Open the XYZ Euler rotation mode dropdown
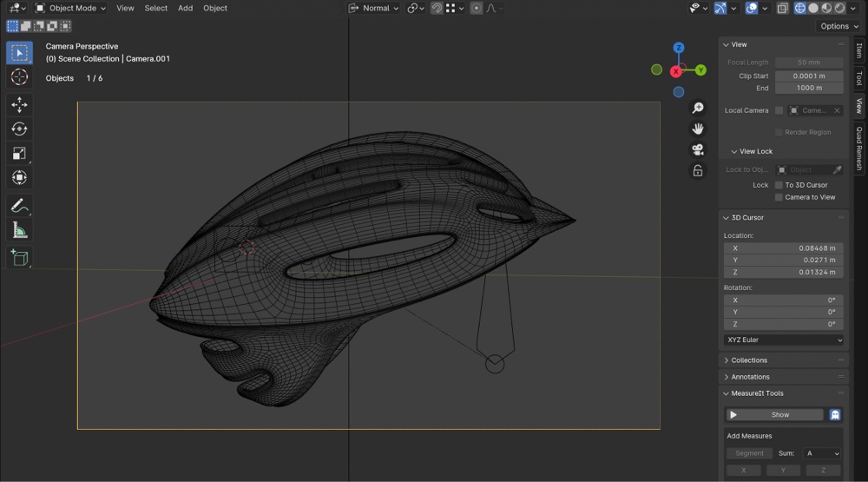This screenshot has width=868, height=482. coord(784,340)
